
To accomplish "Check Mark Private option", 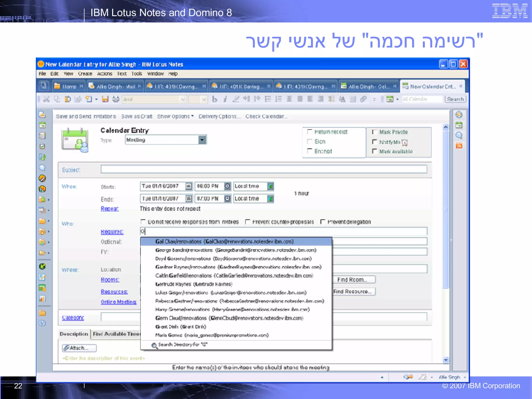I will pyautogui.click(x=374, y=132).
